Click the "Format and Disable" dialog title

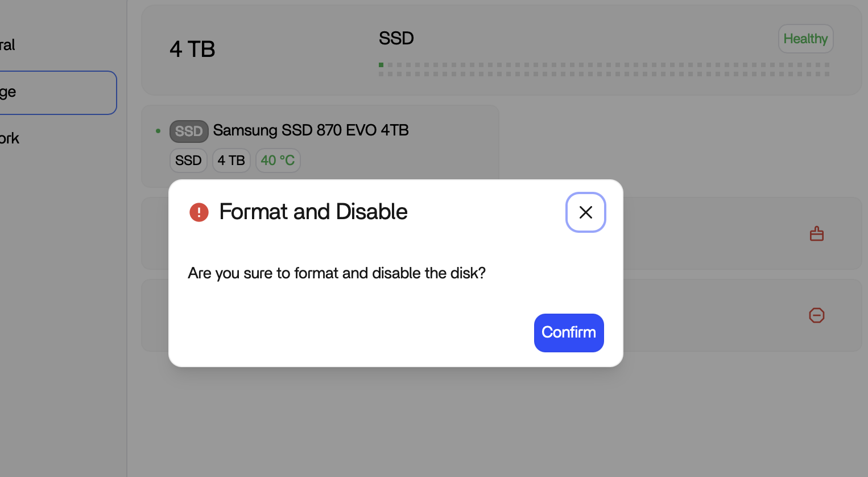[x=313, y=212]
